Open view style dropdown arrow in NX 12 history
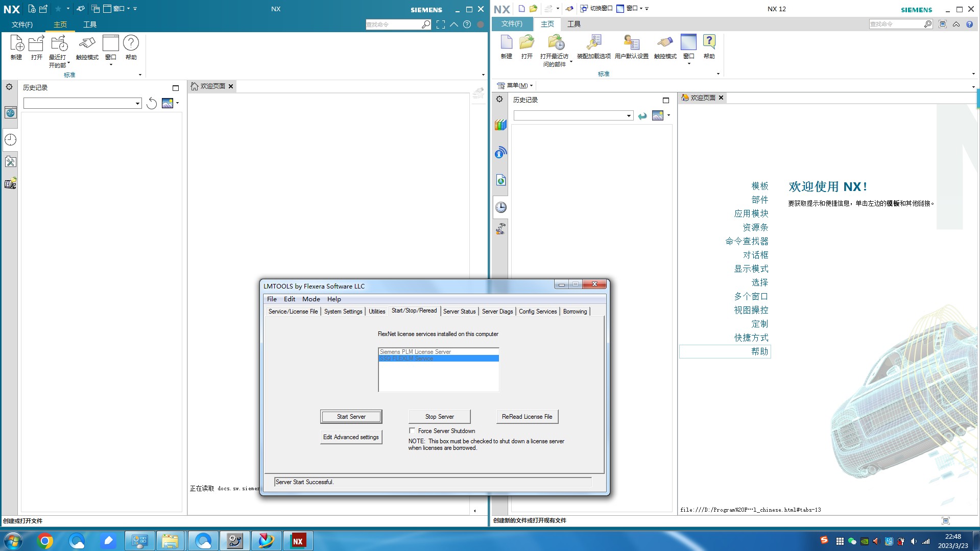This screenshot has height=551, width=980. click(668, 115)
